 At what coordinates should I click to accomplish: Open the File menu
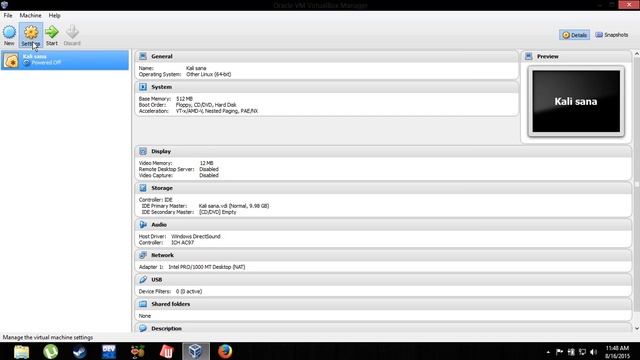(x=8, y=16)
